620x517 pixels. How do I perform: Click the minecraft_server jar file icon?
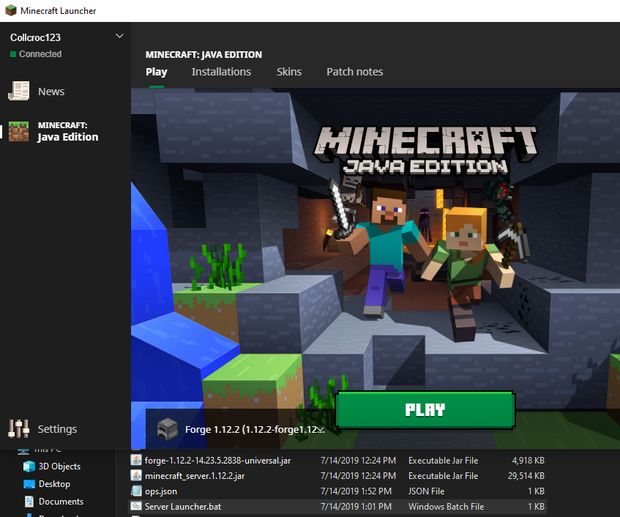coord(136,475)
